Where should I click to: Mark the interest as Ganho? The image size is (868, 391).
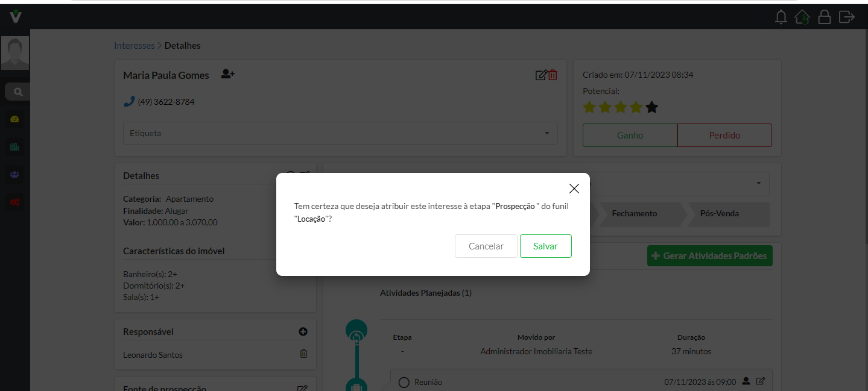[x=630, y=136]
